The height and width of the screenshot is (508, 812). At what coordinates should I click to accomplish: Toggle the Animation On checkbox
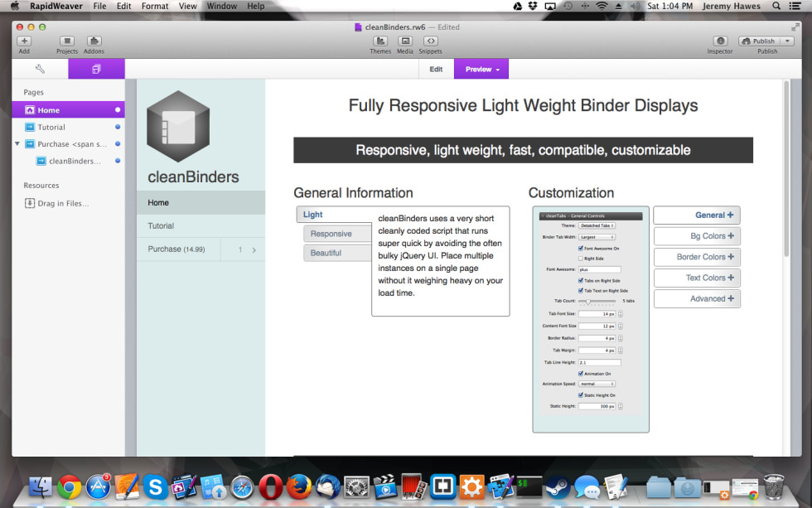(x=581, y=374)
